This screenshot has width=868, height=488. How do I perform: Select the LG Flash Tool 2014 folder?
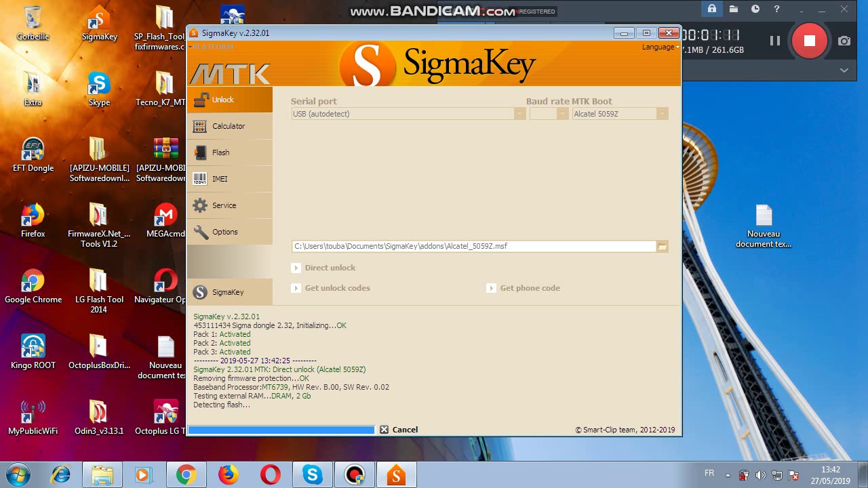pos(99,291)
